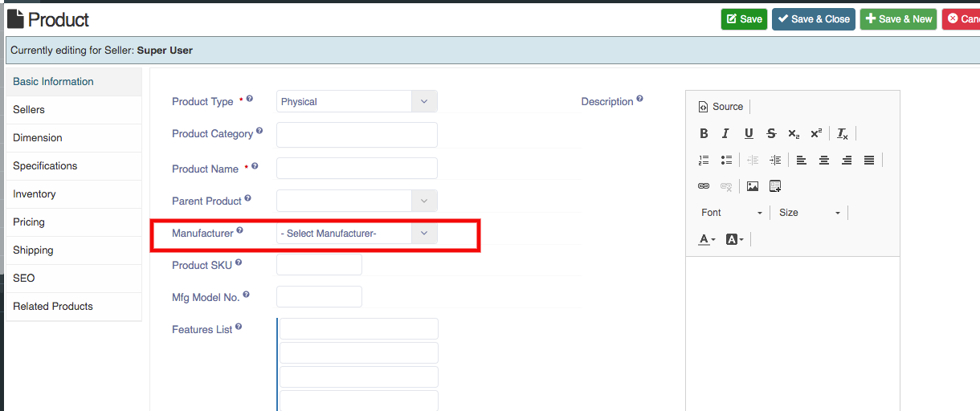Toggle bold formatting in the description editor
The width and height of the screenshot is (980, 411).
[704, 134]
